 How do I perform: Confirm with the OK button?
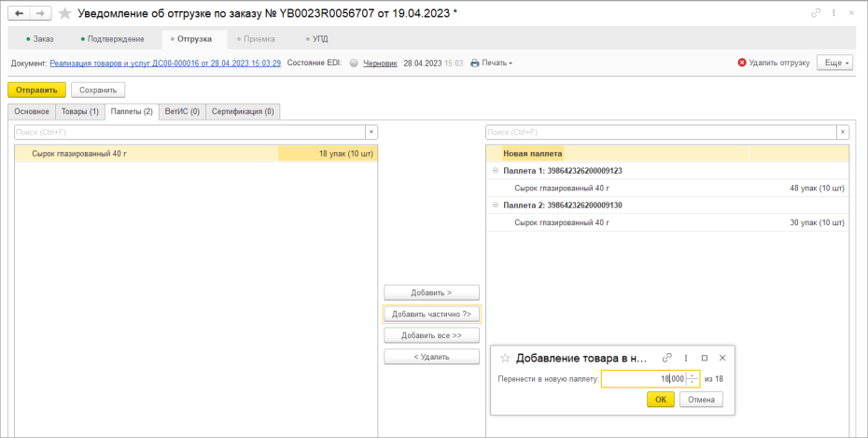tap(661, 399)
